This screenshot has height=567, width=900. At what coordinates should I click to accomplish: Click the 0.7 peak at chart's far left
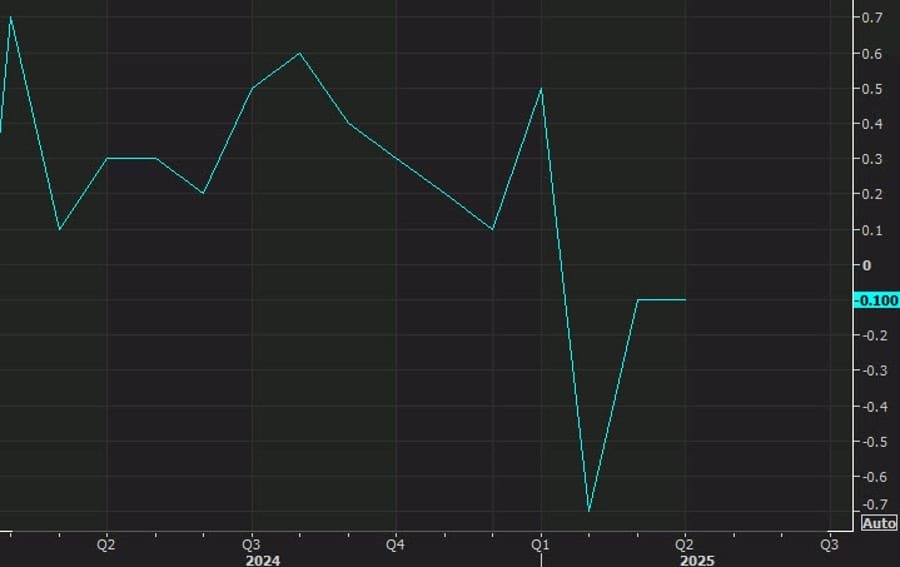11,18
